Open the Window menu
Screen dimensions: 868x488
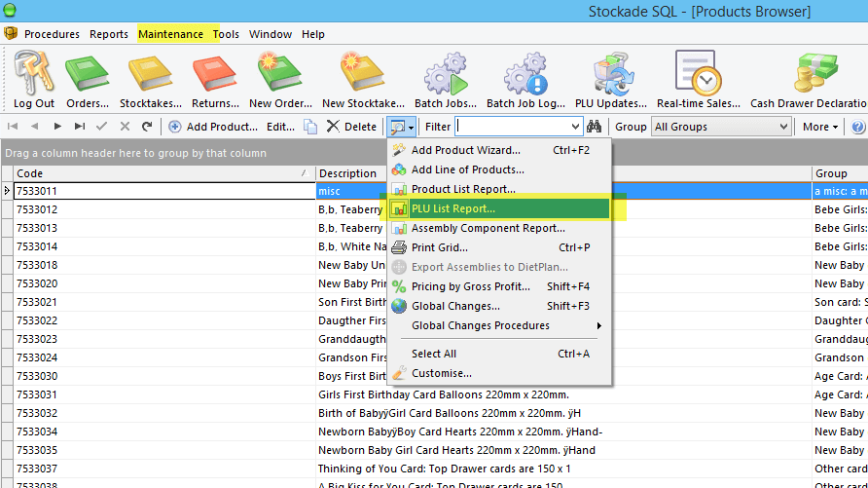click(271, 34)
